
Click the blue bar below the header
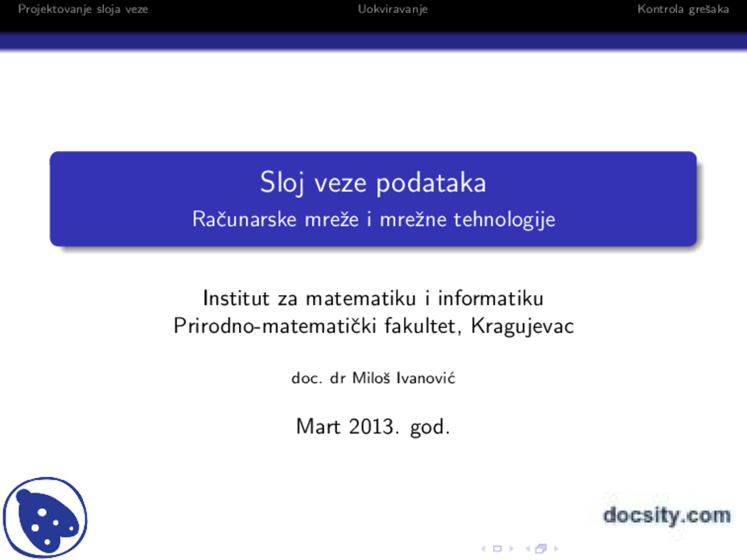373,40
